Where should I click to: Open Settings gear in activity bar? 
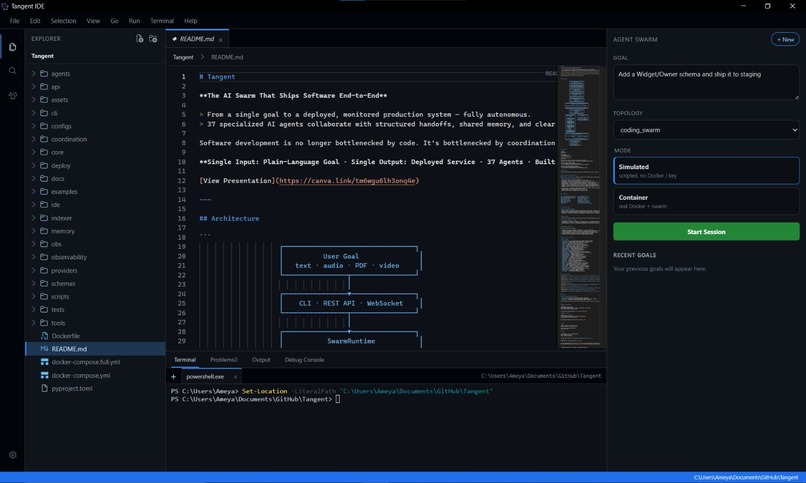pos(12,455)
